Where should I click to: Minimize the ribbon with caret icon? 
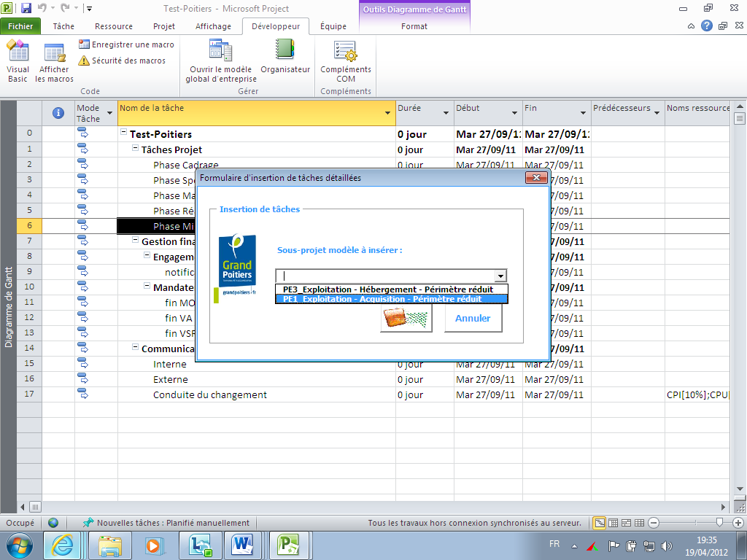coord(691,26)
